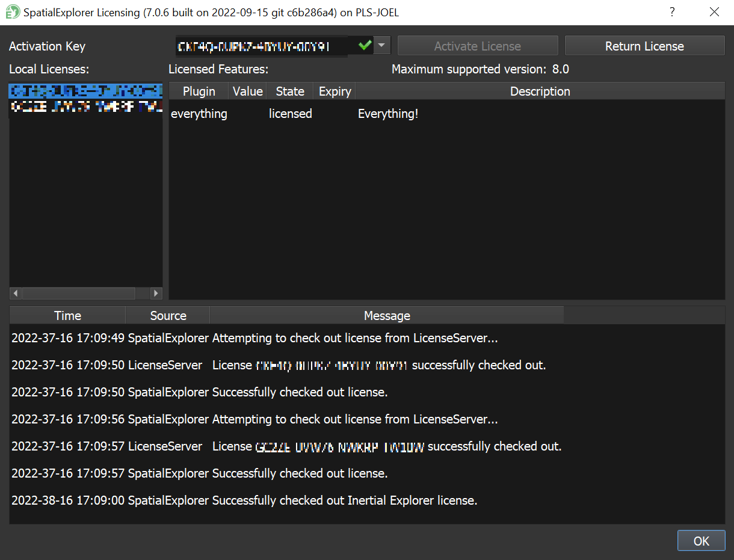Sort by the Expiry column header
Image resolution: width=734 pixels, height=560 pixels.
point(335,91)
